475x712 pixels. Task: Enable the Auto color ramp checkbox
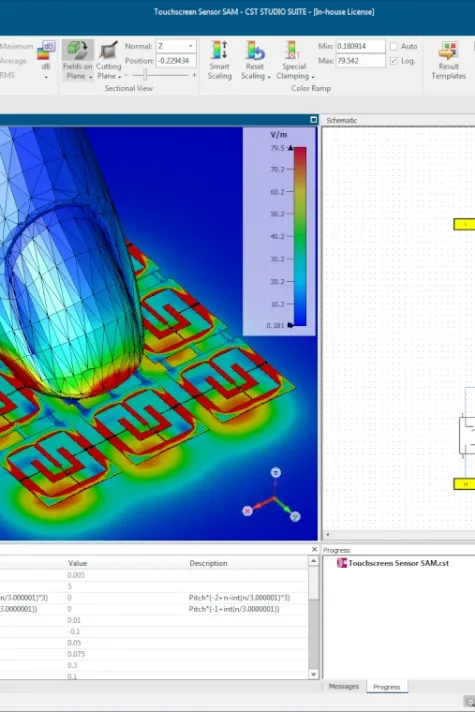(x=394, y=46)
